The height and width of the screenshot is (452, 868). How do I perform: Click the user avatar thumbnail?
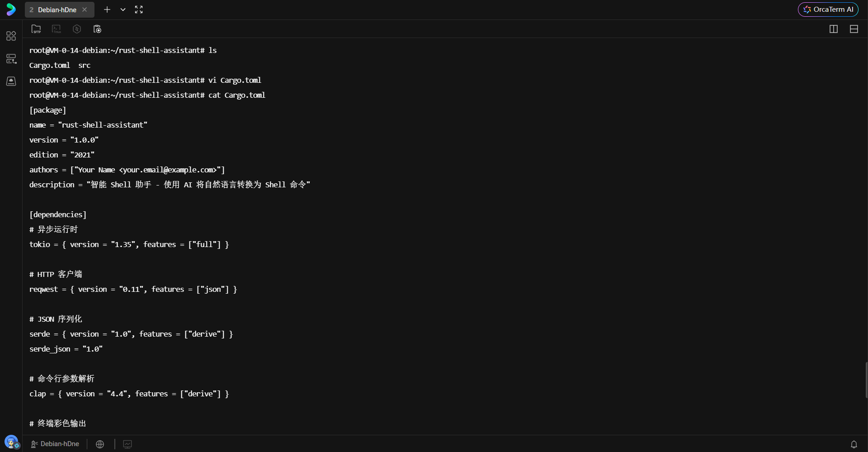12,442
